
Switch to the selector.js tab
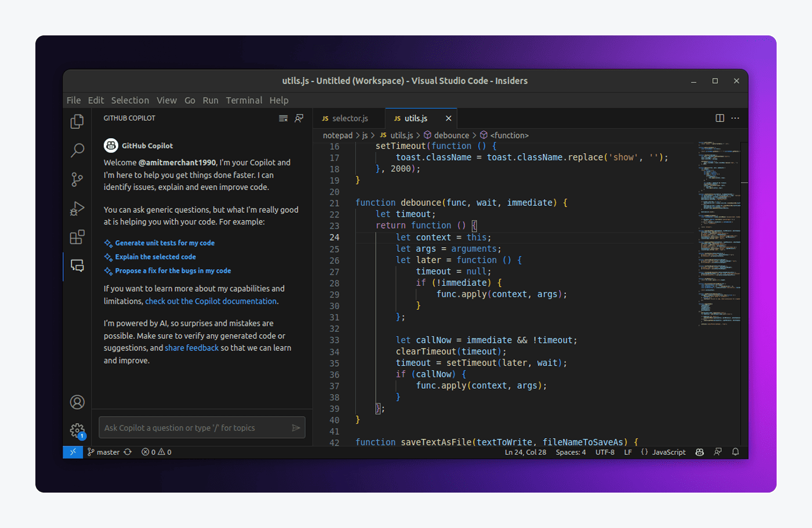tap(350, 118)
